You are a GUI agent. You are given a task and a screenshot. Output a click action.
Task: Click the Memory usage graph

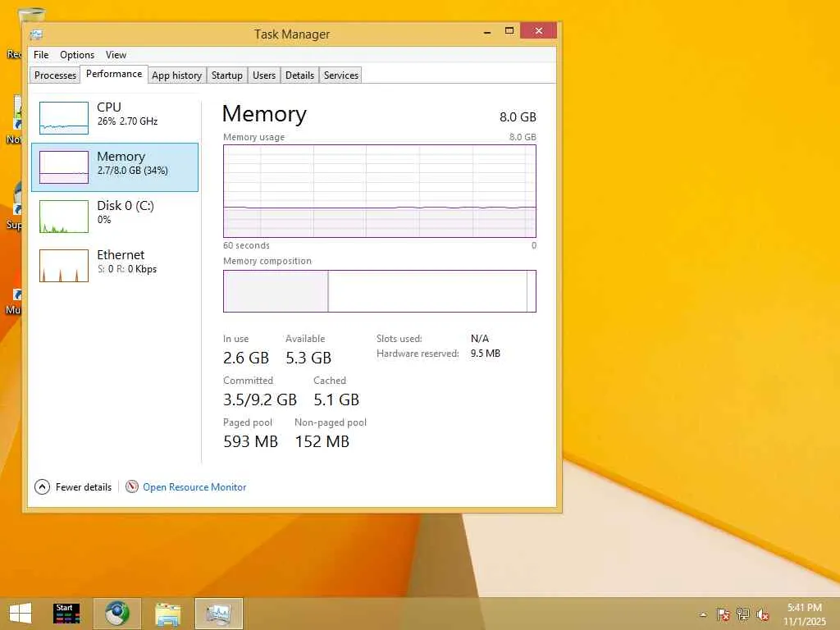380,190
